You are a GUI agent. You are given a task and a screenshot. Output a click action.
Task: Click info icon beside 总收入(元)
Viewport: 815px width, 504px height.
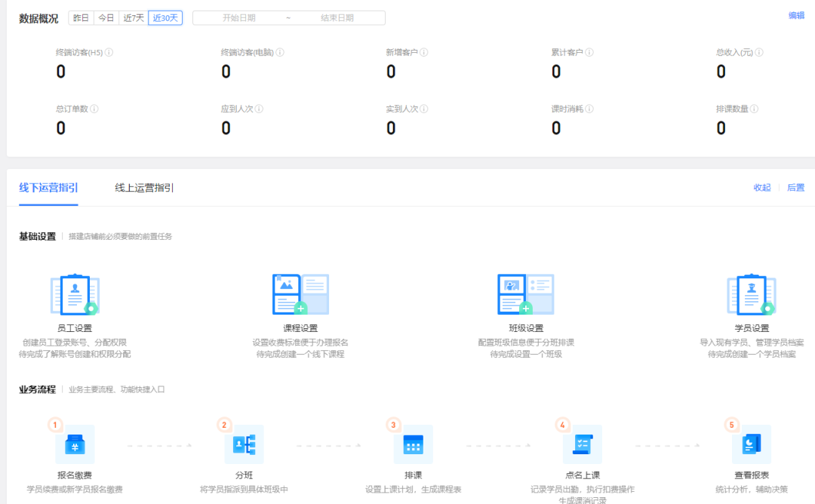[759, 53]
